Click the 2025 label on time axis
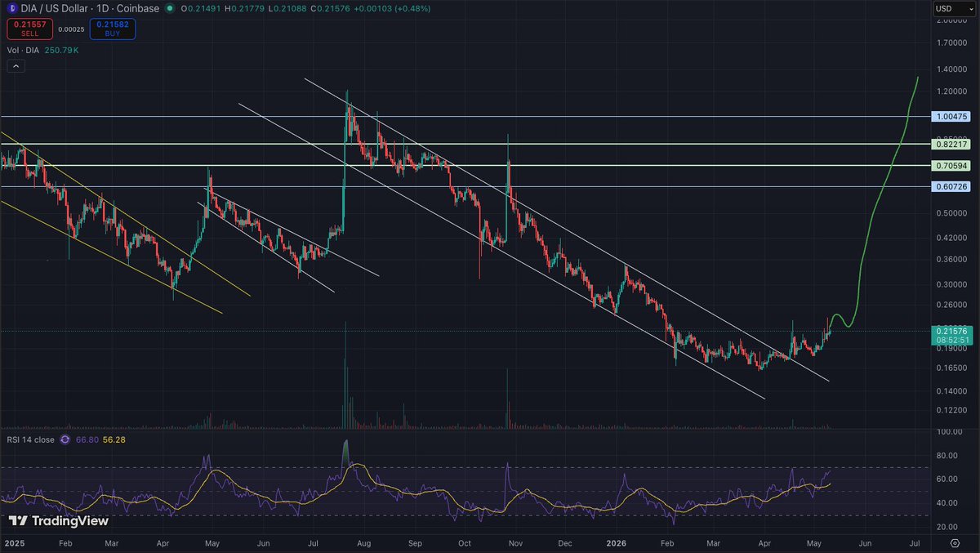The width and height of the screenshot is (980, 553). click(x=13, y=542)
